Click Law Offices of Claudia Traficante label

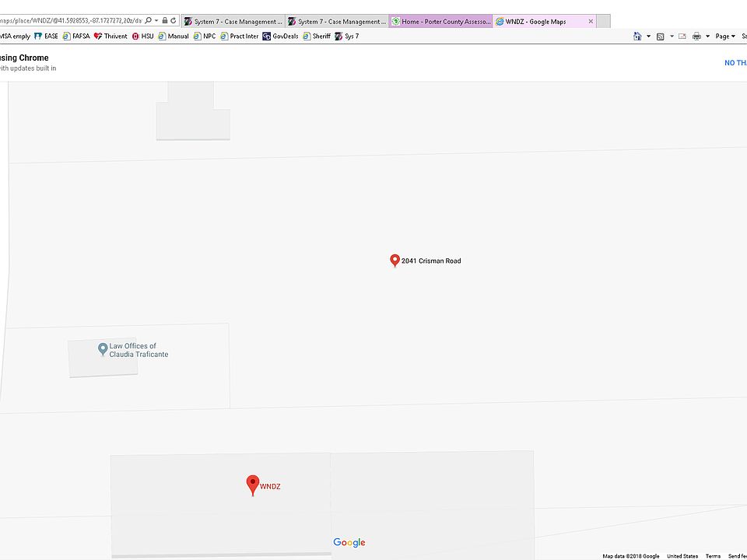[139, 350]
